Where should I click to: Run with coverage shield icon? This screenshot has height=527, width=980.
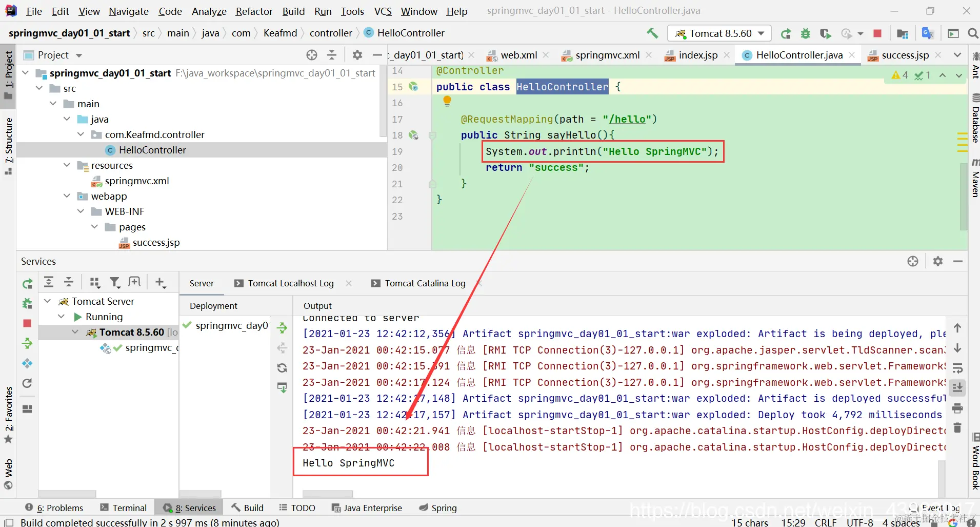[825, 34]
